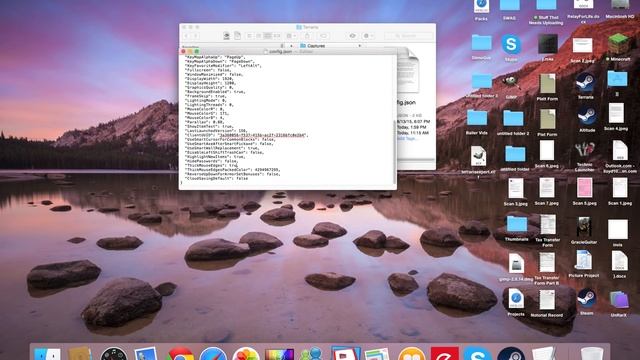
Task: Select the Notorial Record document on desktop
Action: pos(547,300)
